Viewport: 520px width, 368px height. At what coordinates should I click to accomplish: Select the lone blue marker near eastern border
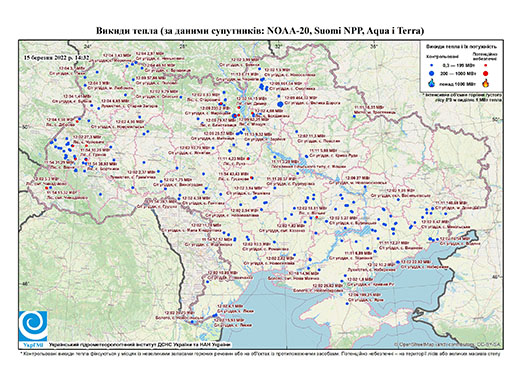pos(354,116)
